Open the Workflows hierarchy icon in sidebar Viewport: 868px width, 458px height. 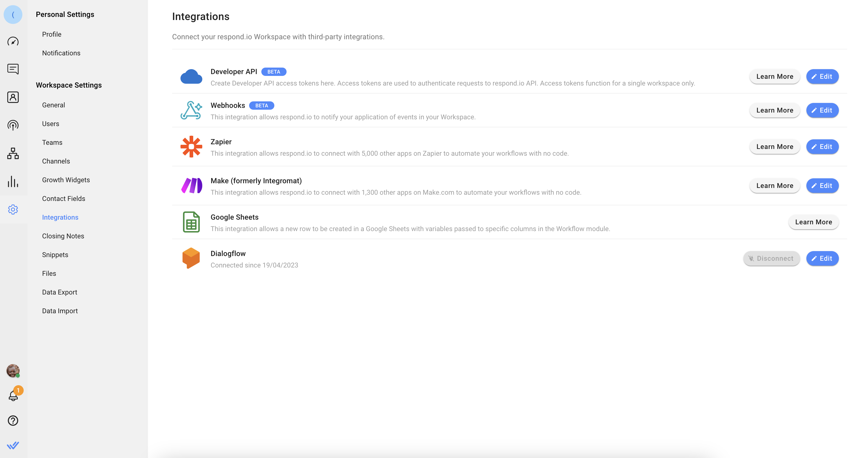13,153
